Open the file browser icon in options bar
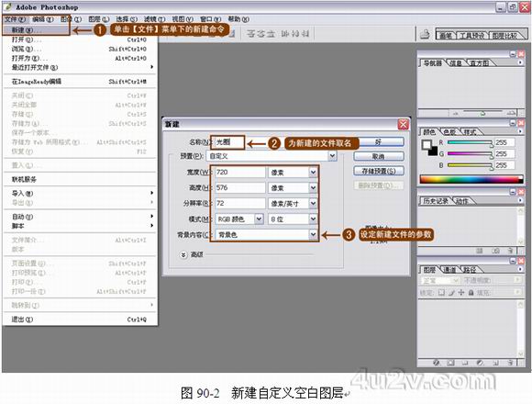Screen dimensions: 532x404 pyautogui.click(x=425, y=34)
